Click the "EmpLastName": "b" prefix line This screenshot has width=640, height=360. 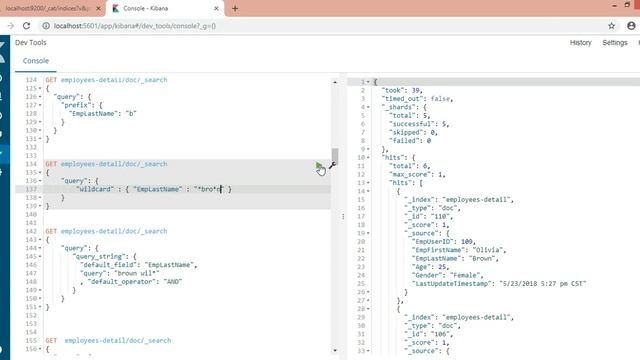(102, 113)
